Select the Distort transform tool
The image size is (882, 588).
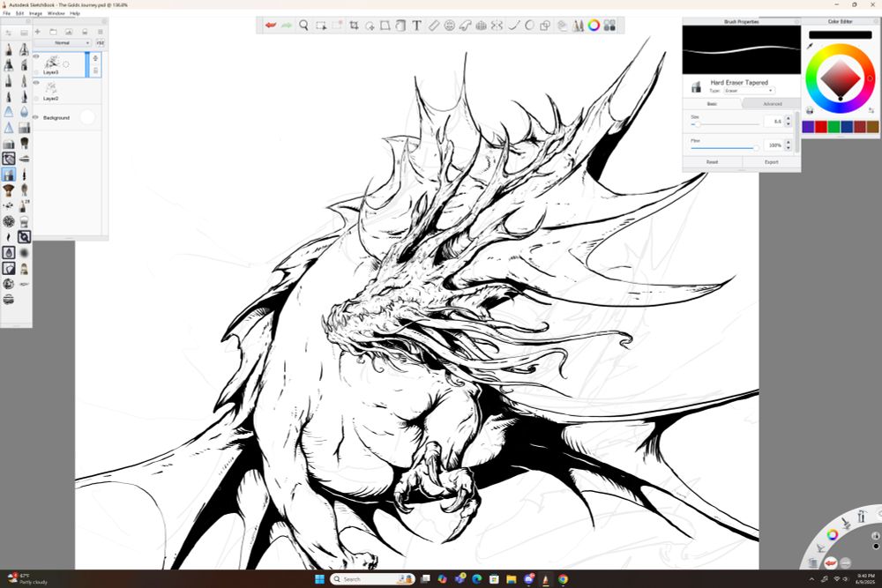tap(385, 26)
